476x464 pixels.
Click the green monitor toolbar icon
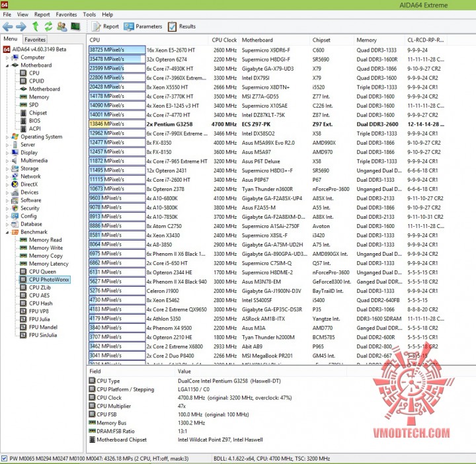coord(75,26)
